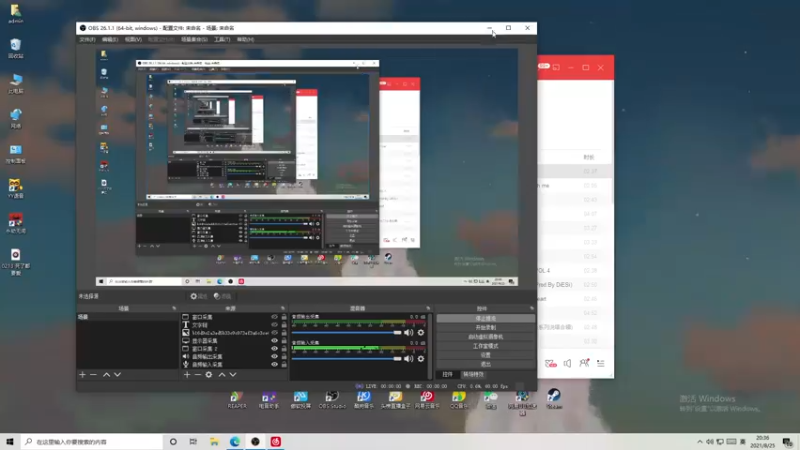Click the 退出 exit button in controls
The image size is (800, 450).
click(x=485, y=364)
